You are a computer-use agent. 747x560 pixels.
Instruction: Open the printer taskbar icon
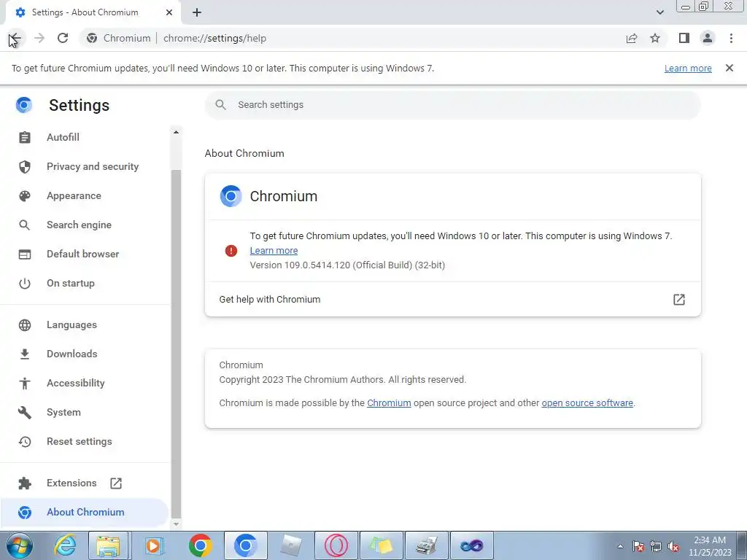coord(426,545)
